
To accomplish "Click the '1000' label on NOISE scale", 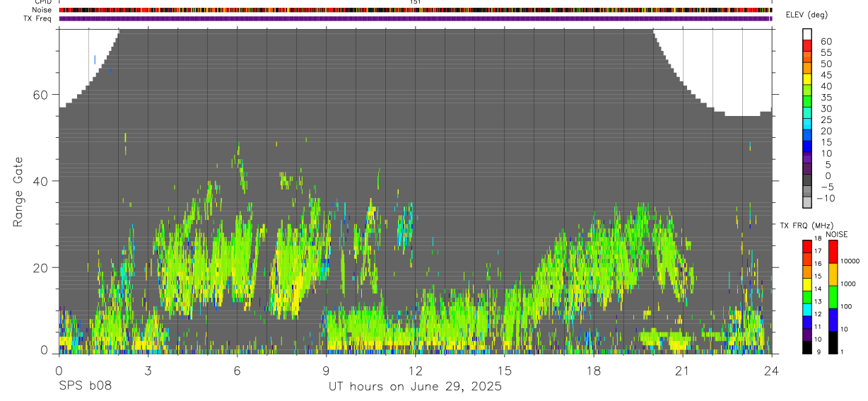I will [847, 284].
